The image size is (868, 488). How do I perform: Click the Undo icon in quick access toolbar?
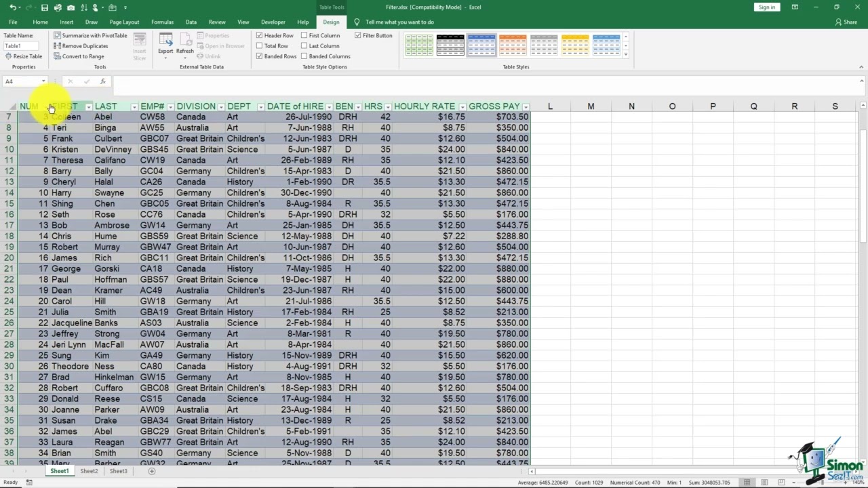coord(13,7)
